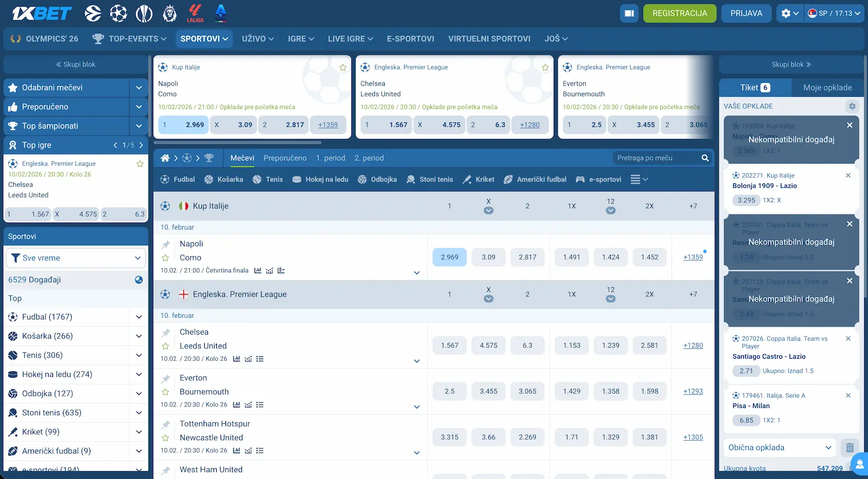Switch to the 1. period tab

point(331,158)
